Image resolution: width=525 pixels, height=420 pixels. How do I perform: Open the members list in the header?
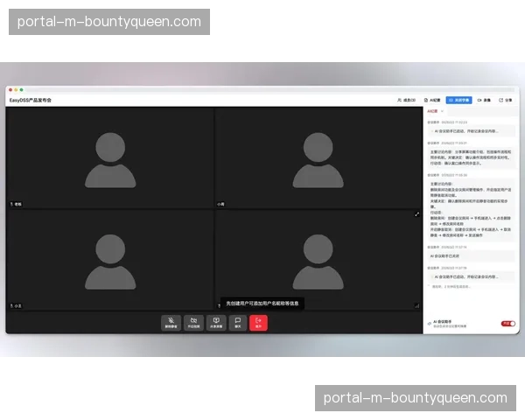pos(406,101)
